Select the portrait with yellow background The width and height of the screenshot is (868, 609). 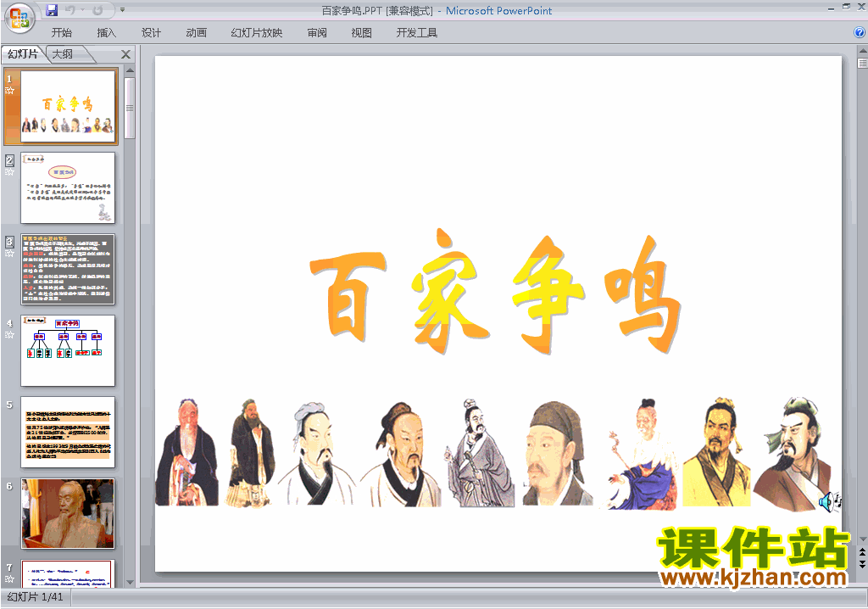716,451
